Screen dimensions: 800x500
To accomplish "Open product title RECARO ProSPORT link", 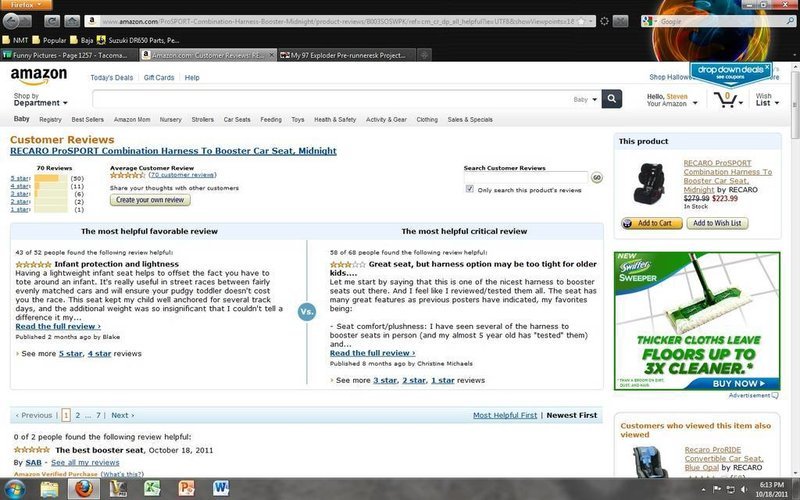I will coord(173,151).
